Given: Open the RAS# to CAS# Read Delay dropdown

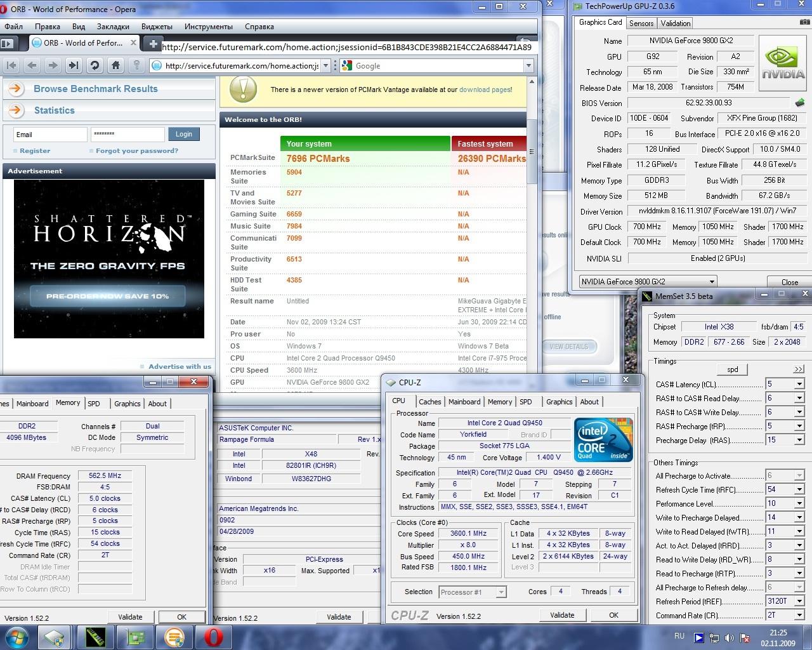Looking at the screenshot, I should click(x=799, y=399).
